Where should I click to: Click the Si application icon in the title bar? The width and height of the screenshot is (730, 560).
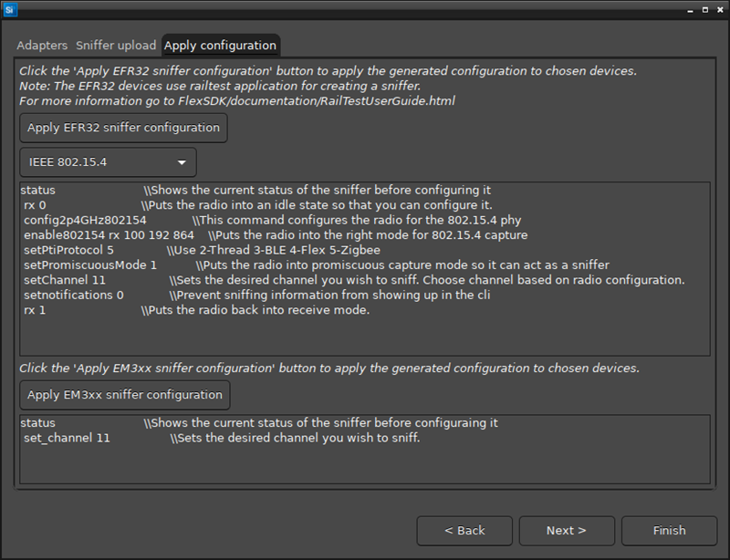[x=11, y=11]
